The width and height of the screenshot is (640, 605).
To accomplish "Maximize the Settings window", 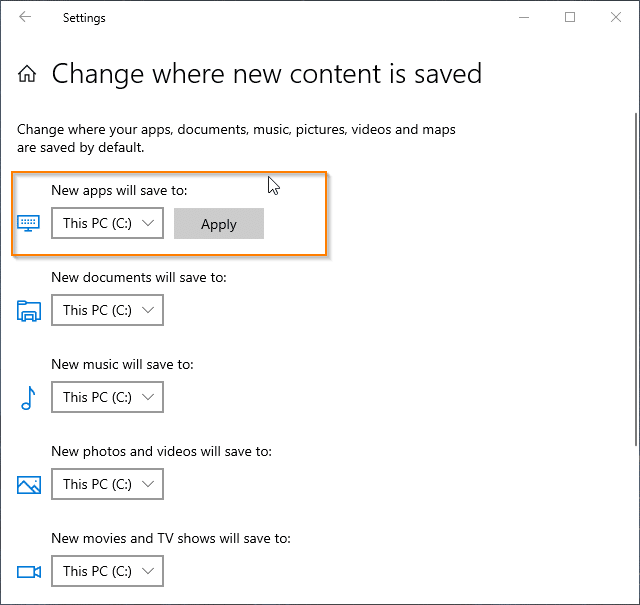I will [570, 17].
